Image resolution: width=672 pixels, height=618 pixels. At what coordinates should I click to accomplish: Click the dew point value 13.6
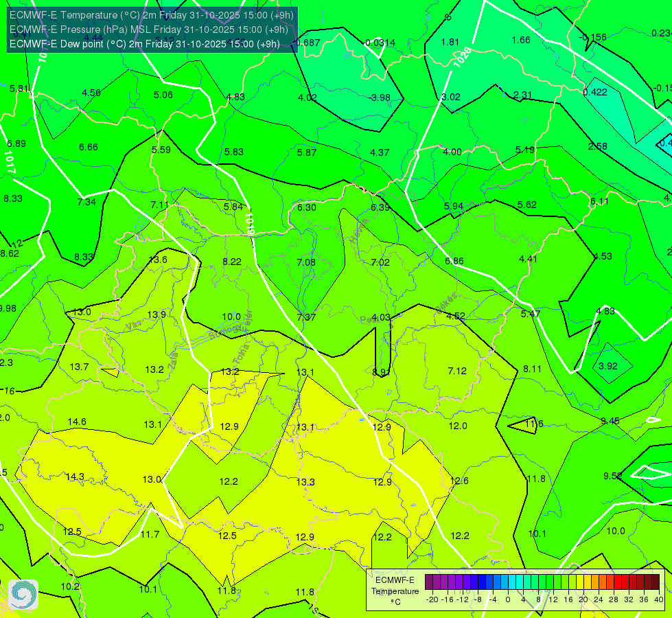(158, 260)
